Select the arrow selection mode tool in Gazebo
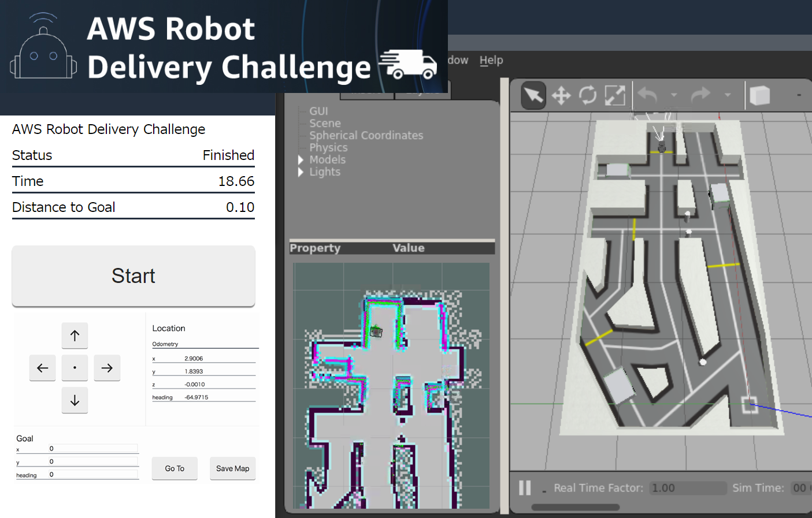Screen dimensions: 812x518 coord(533,95)
